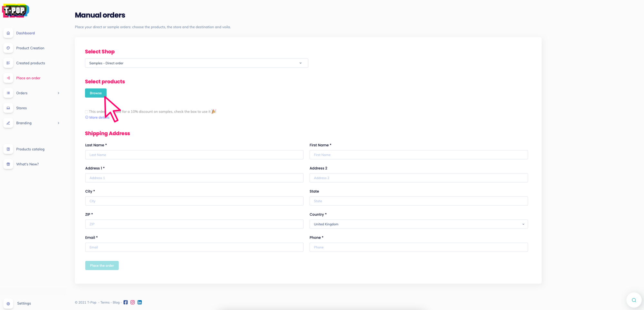Go to Created products in sidebar
This screenshot has width=644, height=310.
31,63
